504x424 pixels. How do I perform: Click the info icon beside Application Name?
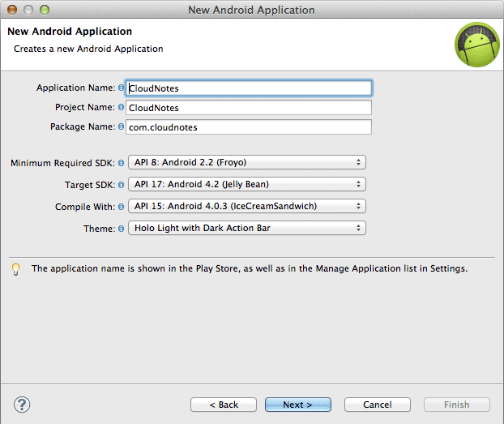[x=122, y=88]
